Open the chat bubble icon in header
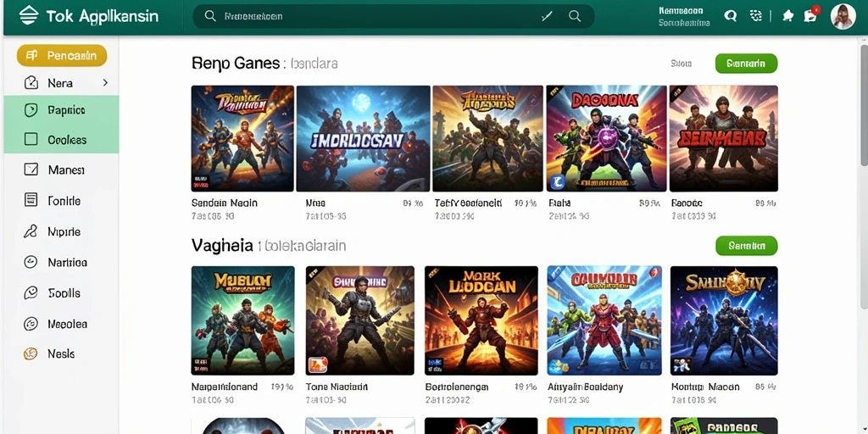The width and height of the screenshot is (868, 434). click(x=731, y=16)
